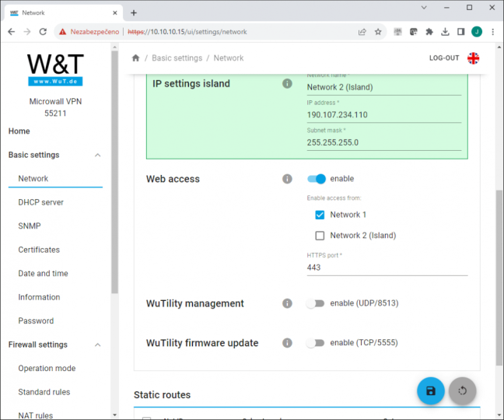The image size is (504, 420).
Task: Uncheck the Network 1 checkbox
Action: pyautogui.click(x=320, y=215)
